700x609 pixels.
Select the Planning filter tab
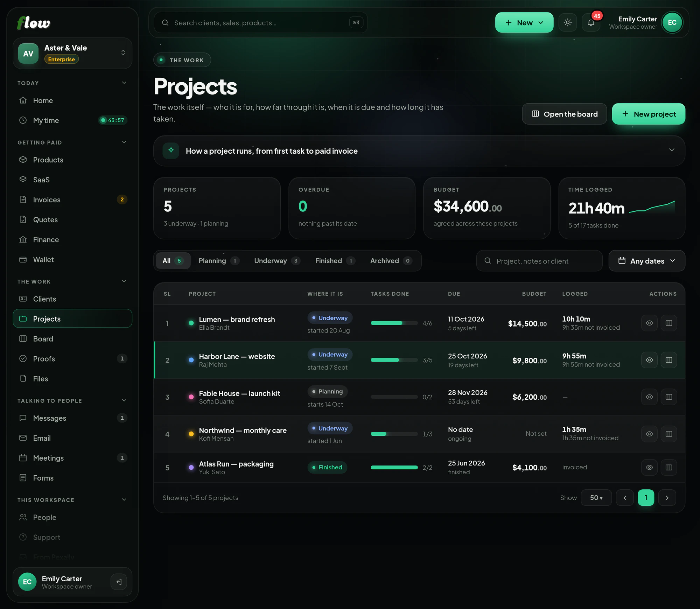click(x=219, y=261)
